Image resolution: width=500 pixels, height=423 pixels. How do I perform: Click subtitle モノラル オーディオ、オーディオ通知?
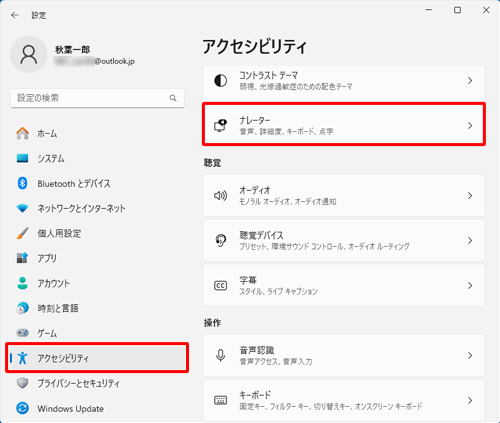tap(288, 201)
